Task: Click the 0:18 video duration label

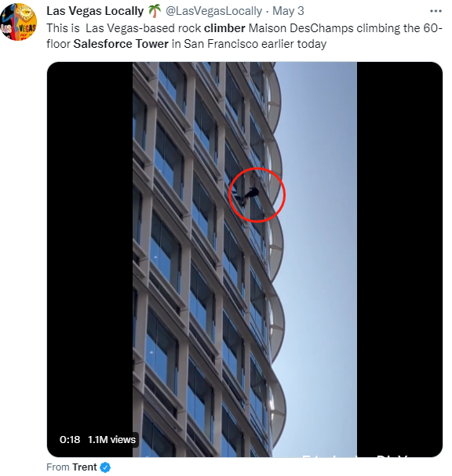Action: point(70,440)
